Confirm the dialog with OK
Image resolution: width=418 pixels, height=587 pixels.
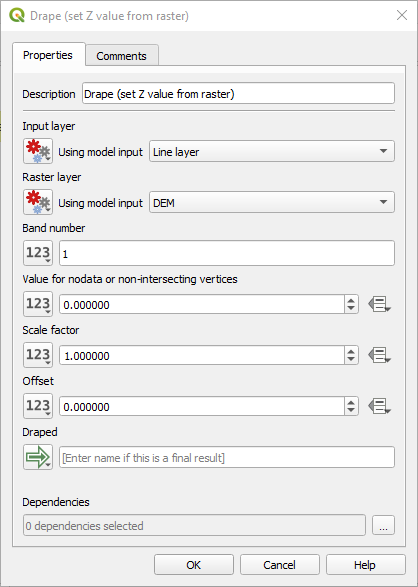[x=193, y=565]
